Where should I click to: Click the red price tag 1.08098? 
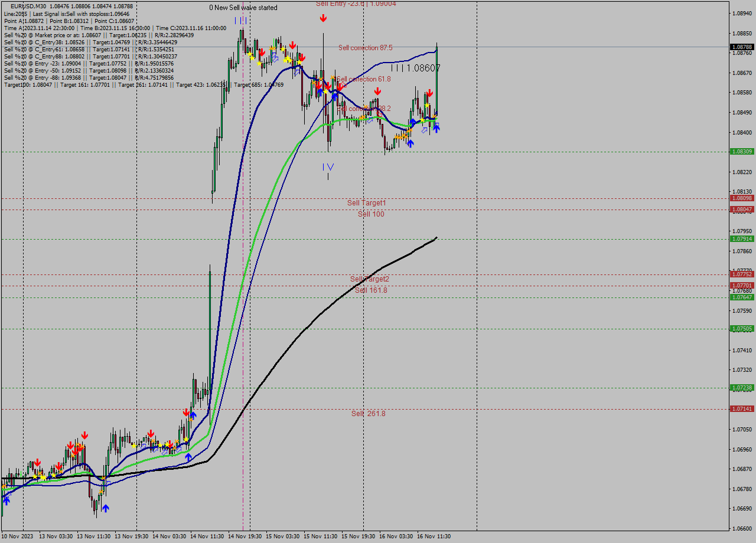[x=742, y=198]
